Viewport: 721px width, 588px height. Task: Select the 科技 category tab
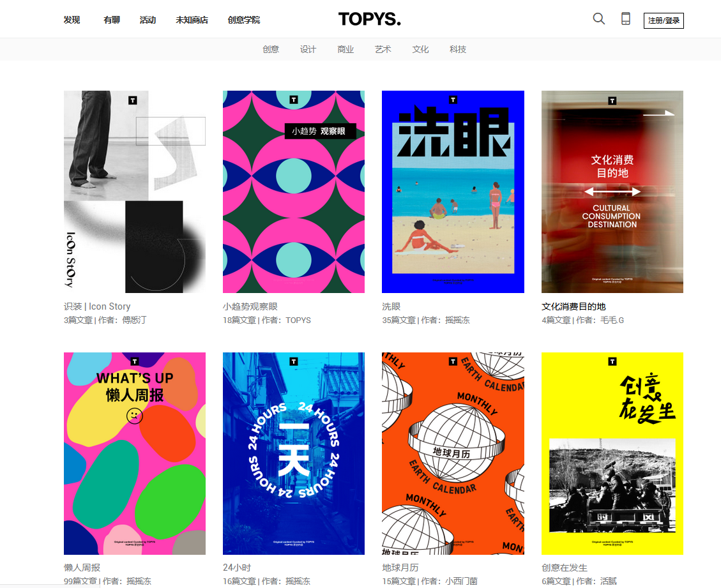(x=458, y=49)
